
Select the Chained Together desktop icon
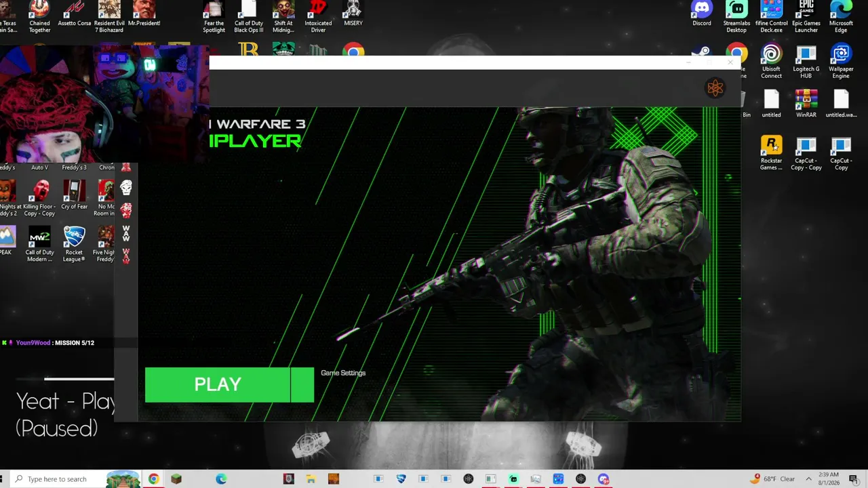[39, 16]
